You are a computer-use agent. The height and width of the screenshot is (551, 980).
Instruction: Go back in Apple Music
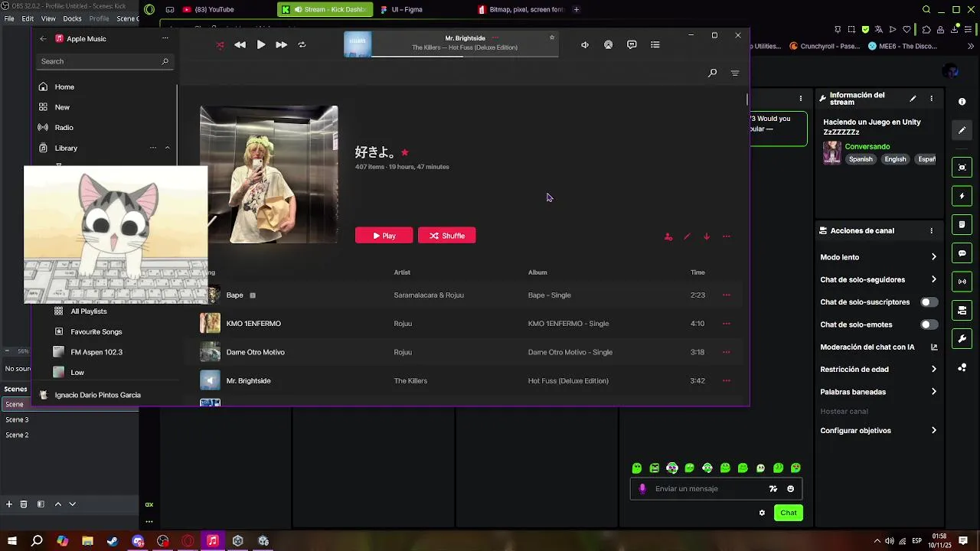[43, 38]
